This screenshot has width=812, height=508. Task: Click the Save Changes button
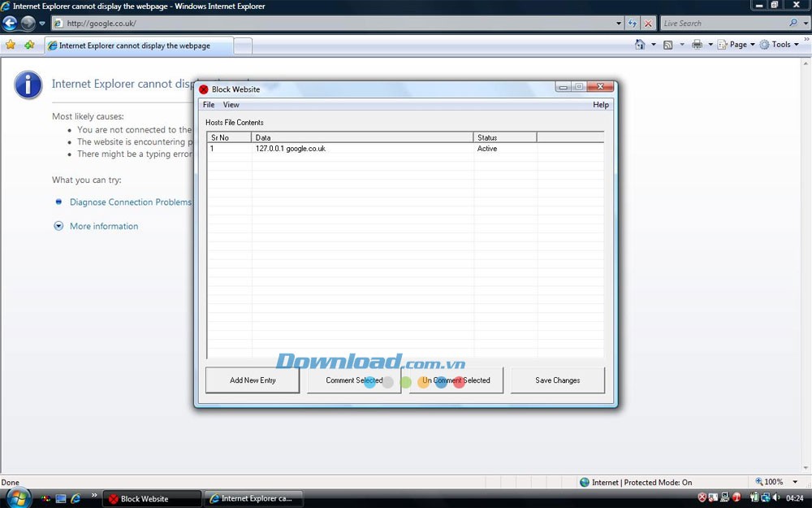pyautogui.click(x=557, y=380)
